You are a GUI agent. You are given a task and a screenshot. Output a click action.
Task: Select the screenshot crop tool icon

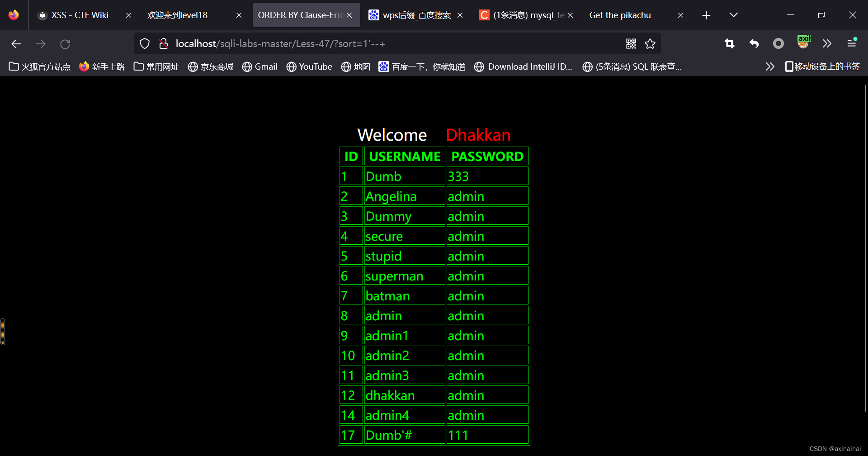(x=729, y=43)
